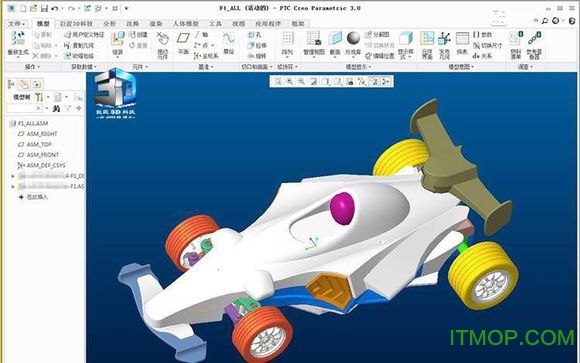Click Zoom Out icon in graphics toolbar

pyautogui.click(x=301, y=81)
